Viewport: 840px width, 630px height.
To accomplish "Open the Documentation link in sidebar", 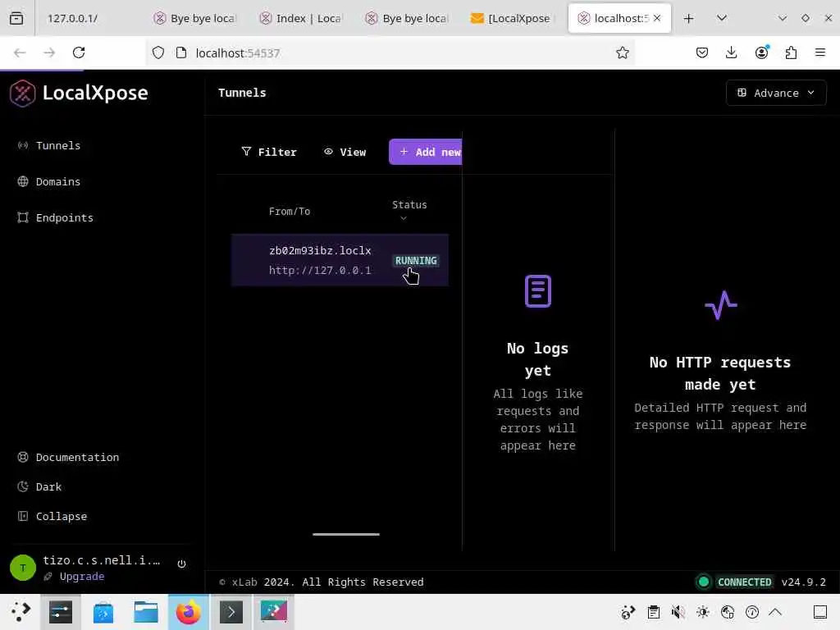I will (69, 457).
